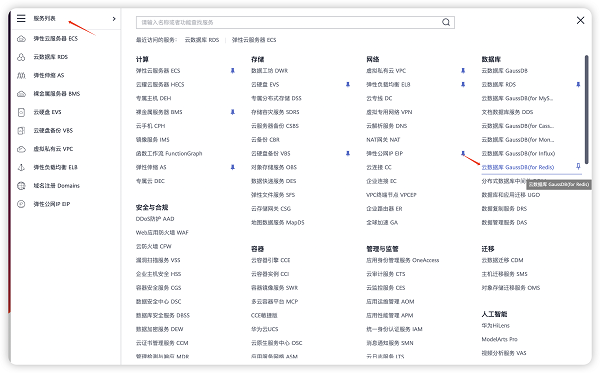Image resolution: width=600 pixels, height=373 pixels.
Task: Unpin 裸金属服务器 BMS in the 计算 list
Action: coord(233,112)
